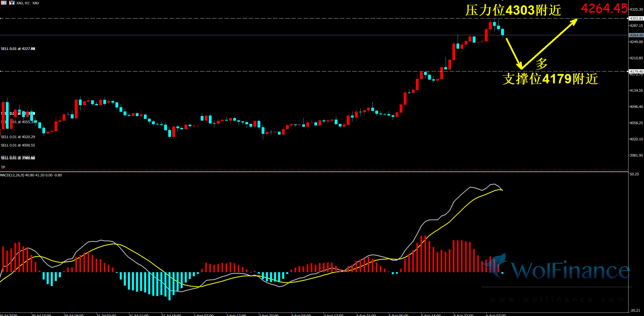Select the SELL 0.01 at 4020.29 order label

tap(18, 137)
